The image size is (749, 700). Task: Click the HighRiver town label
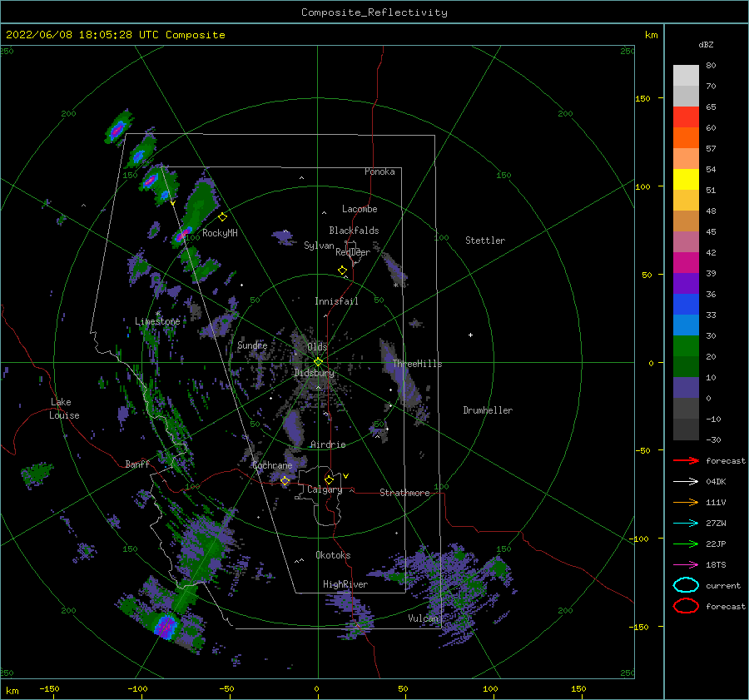click(x=345, y=584)
